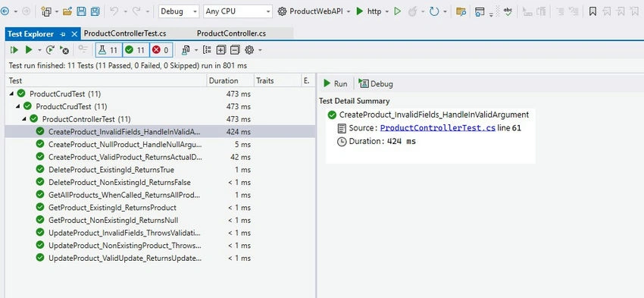
Task: Click Start Without Debugging outline play icon
Action: point(397,11)
